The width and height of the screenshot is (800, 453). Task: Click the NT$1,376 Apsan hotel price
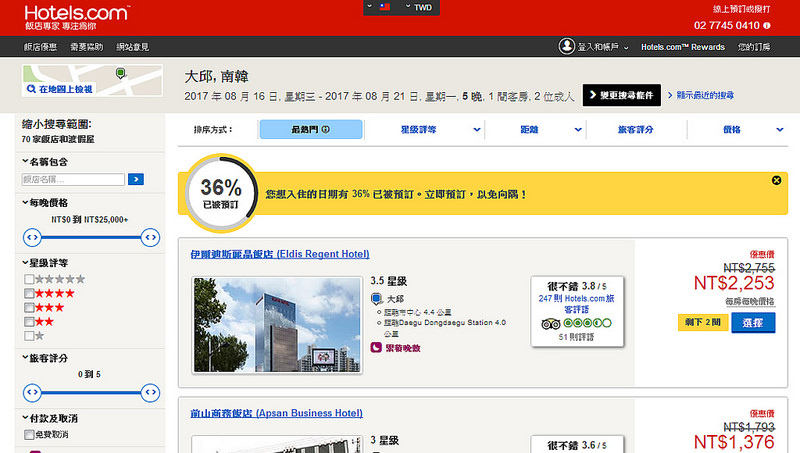click(734, 442)
